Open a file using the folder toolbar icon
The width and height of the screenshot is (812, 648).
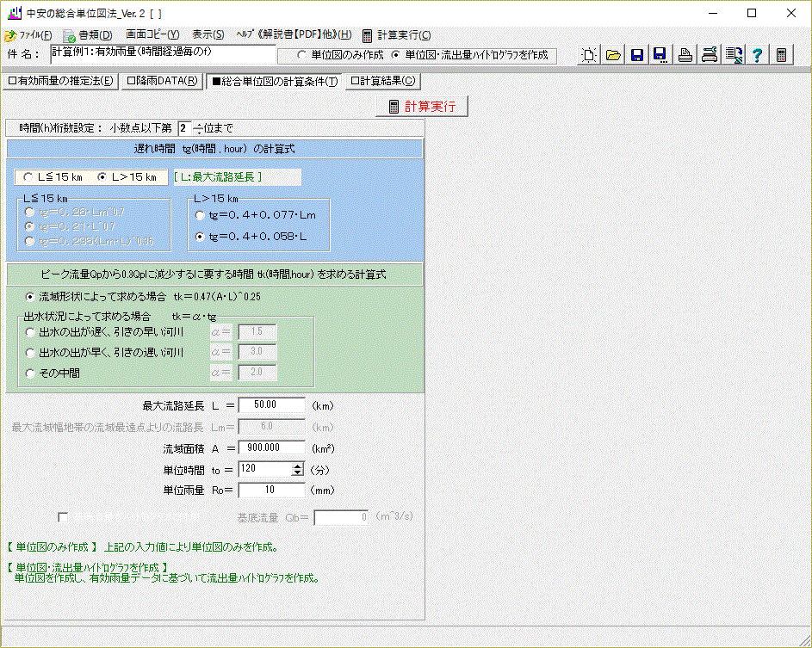pyautogui.click(x=613, y=54)
